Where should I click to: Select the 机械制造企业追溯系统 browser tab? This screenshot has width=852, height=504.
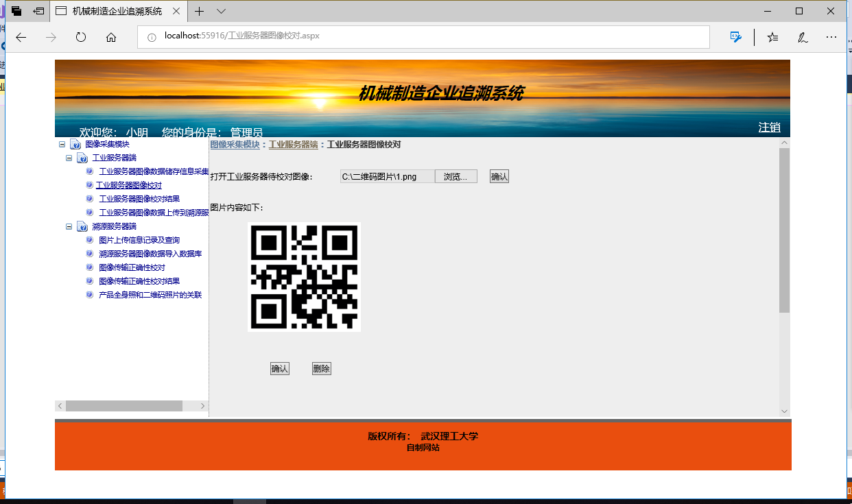click(118, 11)
